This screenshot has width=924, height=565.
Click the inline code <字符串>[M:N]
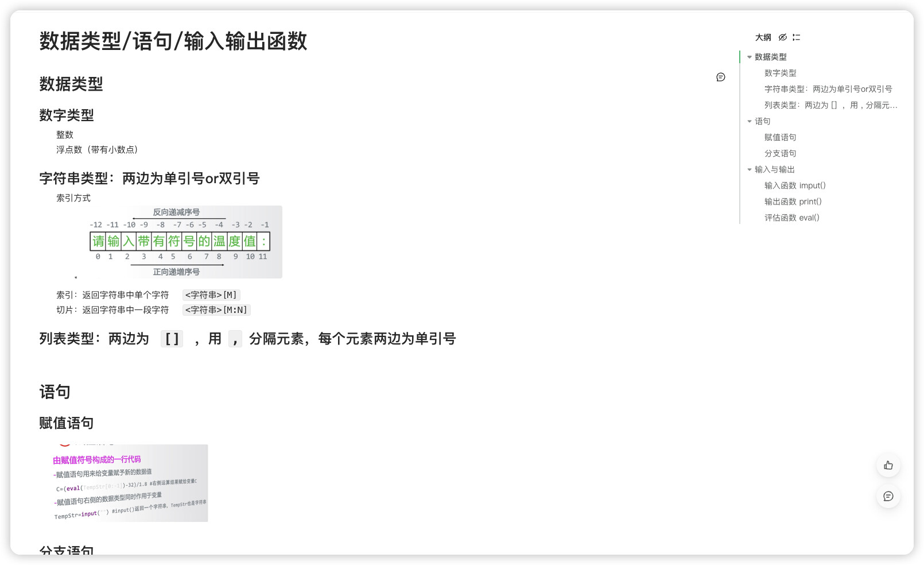tap(216, 309)
